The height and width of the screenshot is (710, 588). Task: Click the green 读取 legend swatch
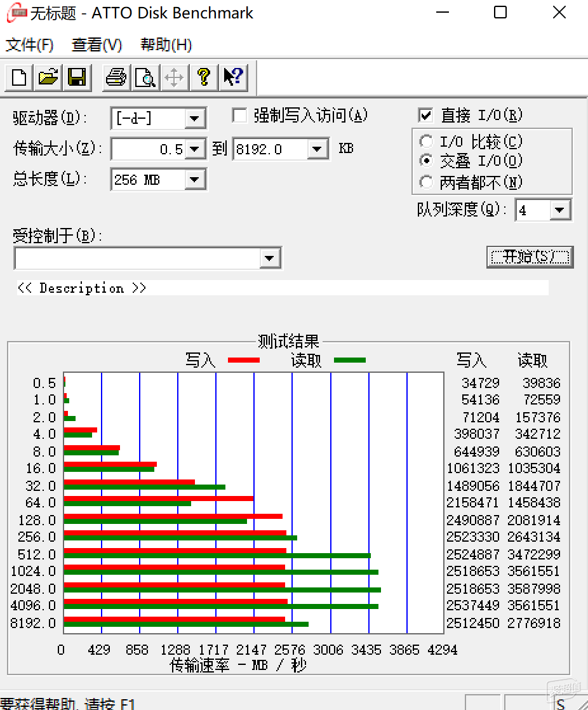[x=349, y=361]
